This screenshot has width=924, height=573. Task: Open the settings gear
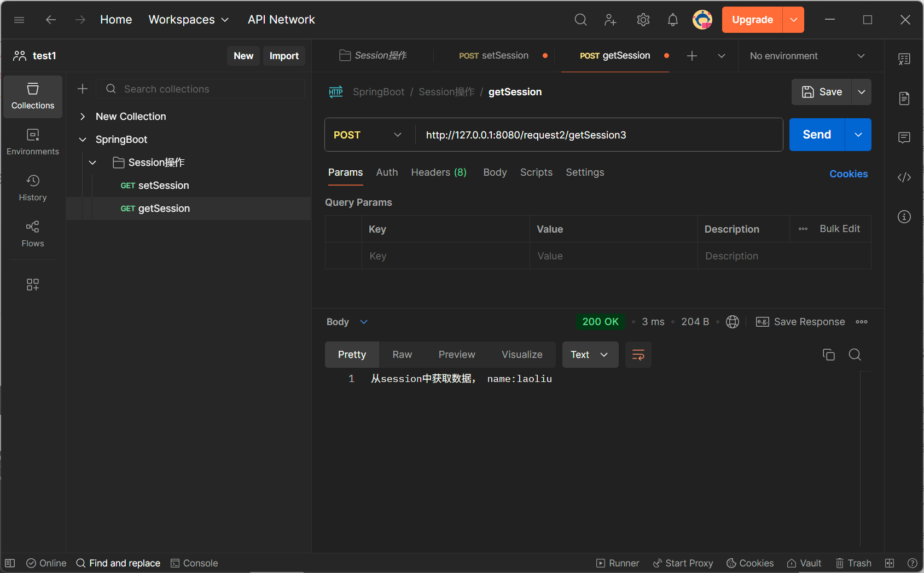click(643, 20)
